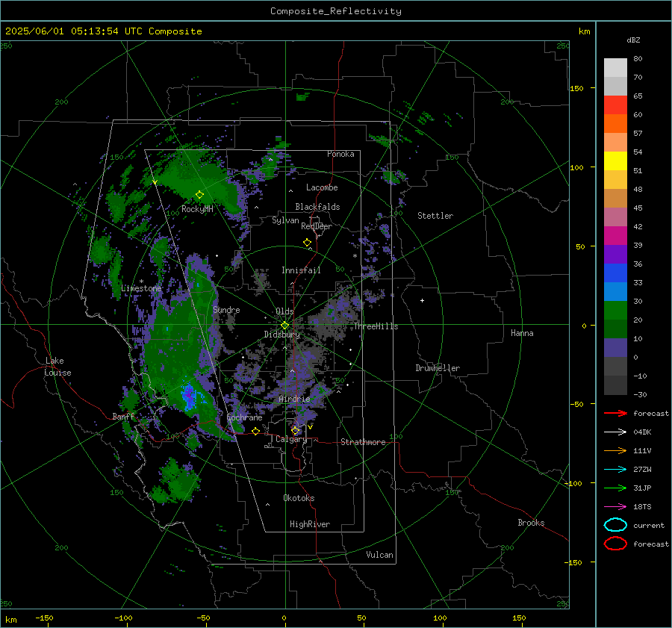Click the Composite_Reflectivity title

335,11
